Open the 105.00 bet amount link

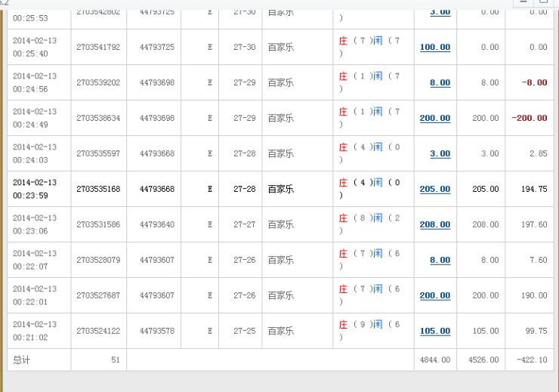(x=435, y=331)
